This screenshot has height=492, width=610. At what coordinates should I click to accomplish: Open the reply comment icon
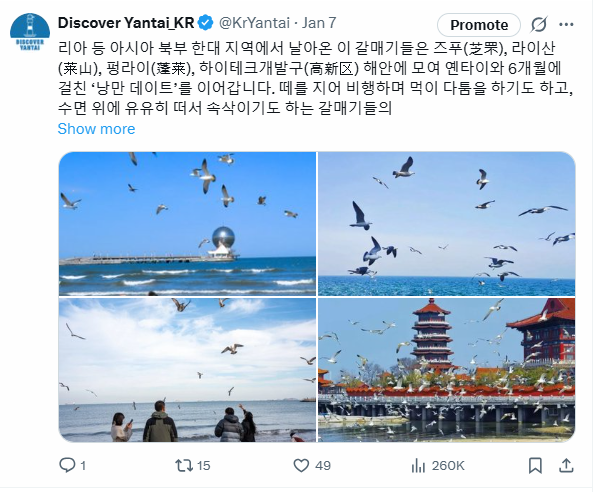tap(67, 465)
